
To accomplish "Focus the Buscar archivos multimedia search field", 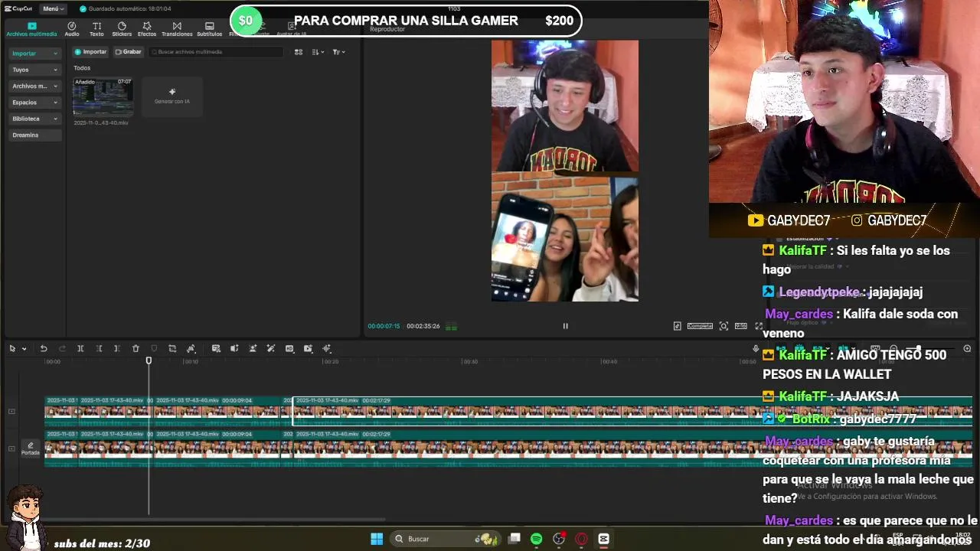I will (216, 52).
